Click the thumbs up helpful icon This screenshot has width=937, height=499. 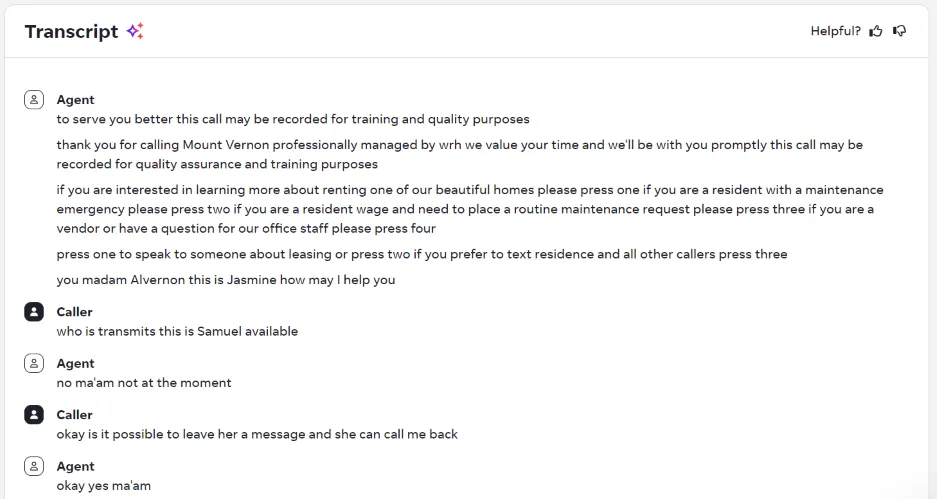coord(876,31)
